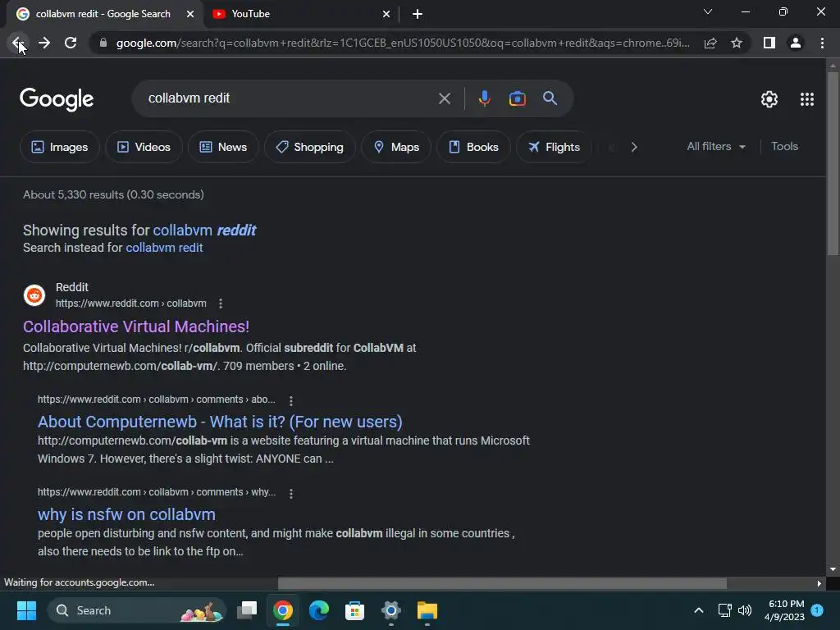This screenshot has width=840, height=630.
Task: Open the Chrome side panel
Action: tap(769, 43)
